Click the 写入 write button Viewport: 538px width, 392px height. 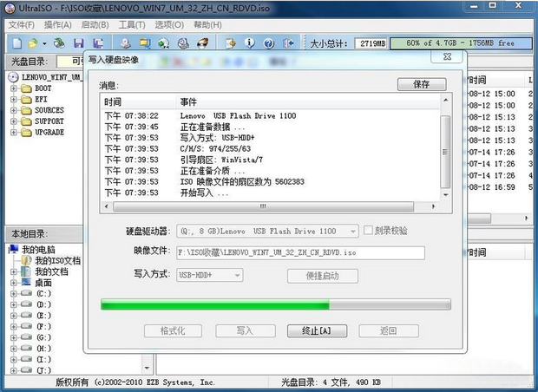pos(245,331)
